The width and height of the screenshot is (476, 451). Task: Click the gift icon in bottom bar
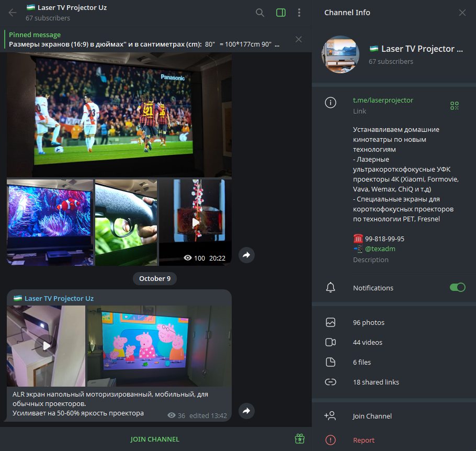click(x=299, y=438)
